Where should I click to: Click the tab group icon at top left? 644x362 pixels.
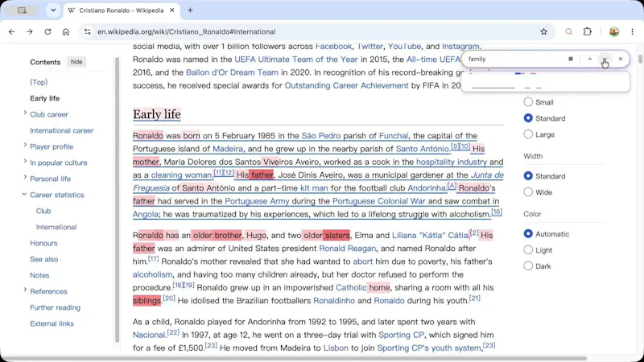(x=23, y=10)
